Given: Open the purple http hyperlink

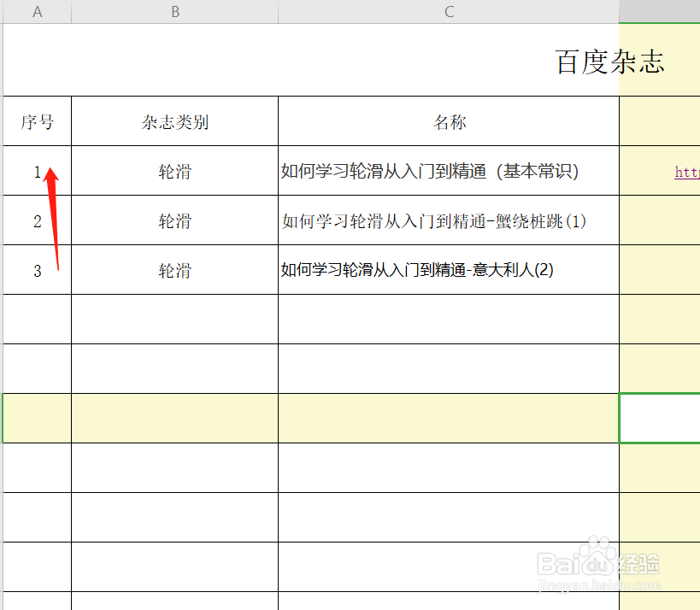Looking at the screenshot, I should pyautogui.click(x=687, y=172).
